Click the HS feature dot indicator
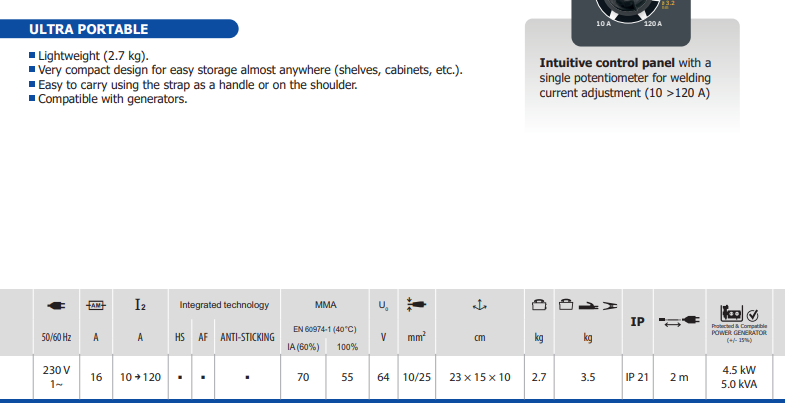 pos(180,378)
